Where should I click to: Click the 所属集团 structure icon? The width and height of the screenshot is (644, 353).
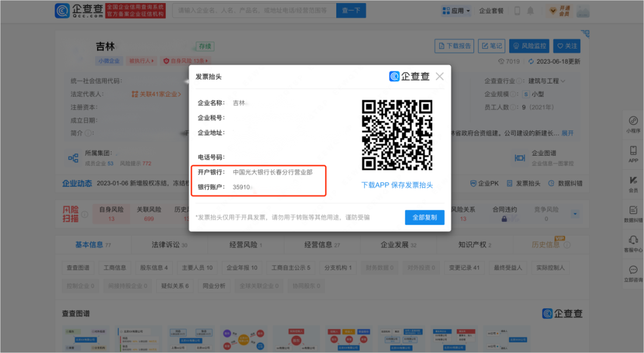pos(73,158)
